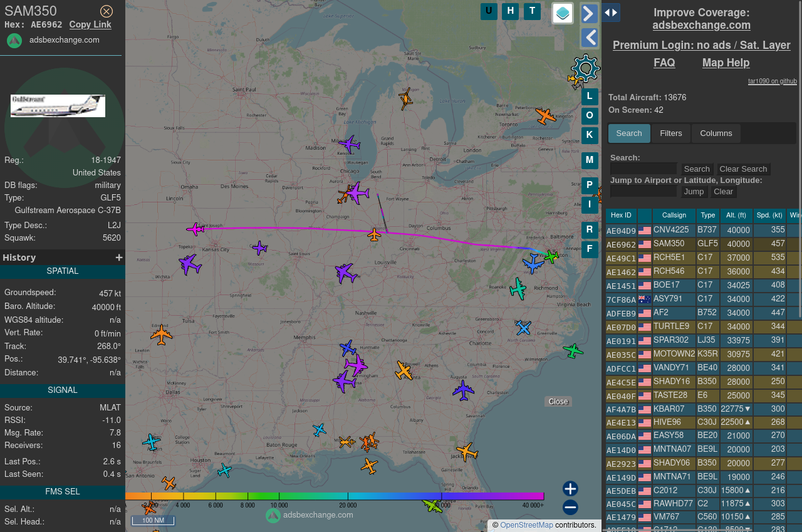Click the selected orange aircraft on the track

[374, 235]
